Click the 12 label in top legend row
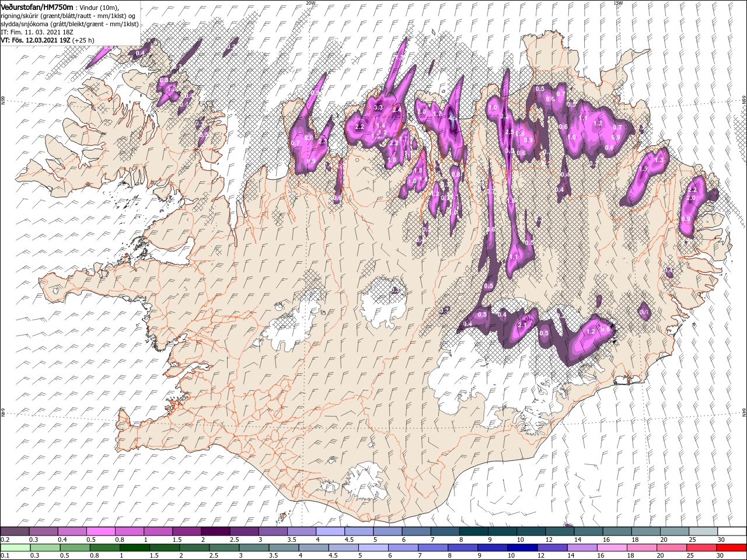Screen dimensions: 747x560 coord(549,540)
